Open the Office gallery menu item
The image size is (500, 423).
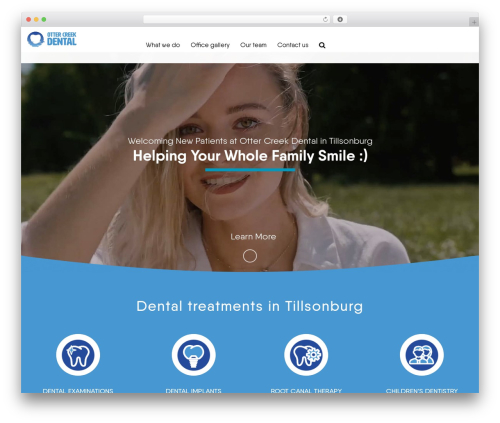pyautogui.click(x=210, y=45)
